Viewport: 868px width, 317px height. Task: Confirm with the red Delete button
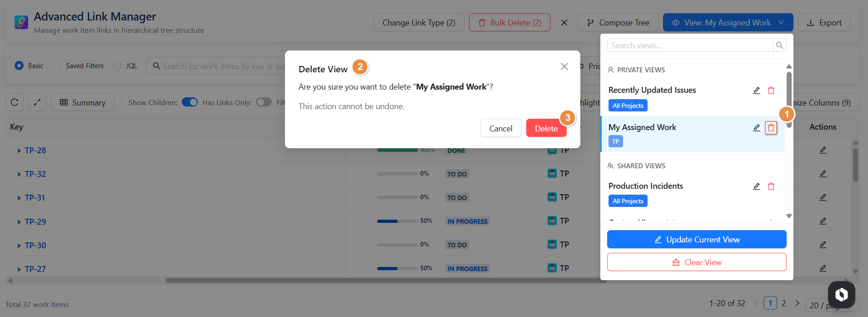pos(546,128)
